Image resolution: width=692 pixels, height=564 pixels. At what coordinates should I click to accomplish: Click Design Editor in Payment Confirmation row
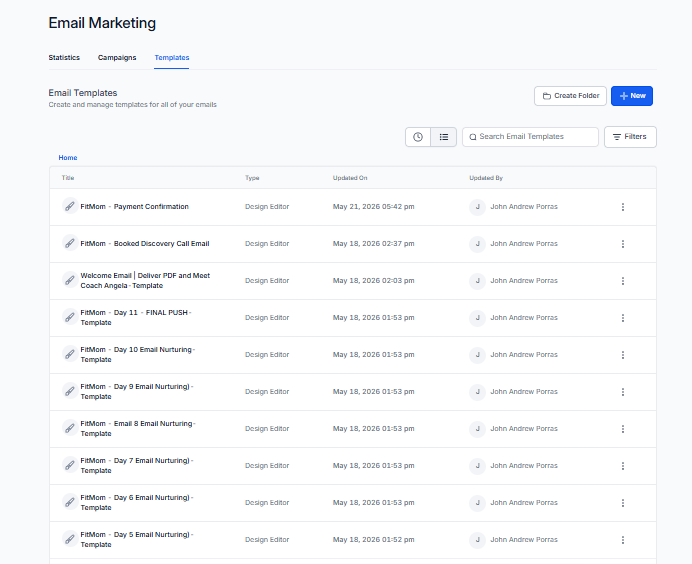click(267, 207)
